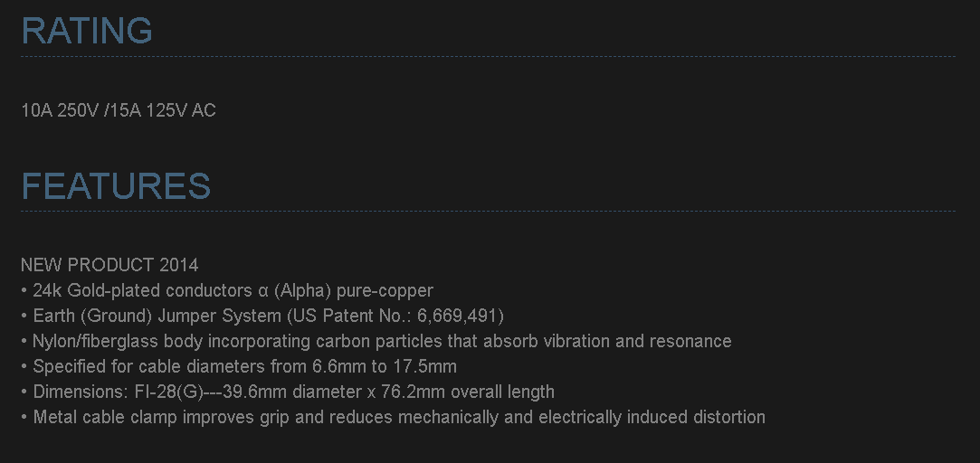The width and height of the screenshot is (980, 463).
Task: Click the "NEW PRODUCT 2014" line
Action: coord(109,265)
